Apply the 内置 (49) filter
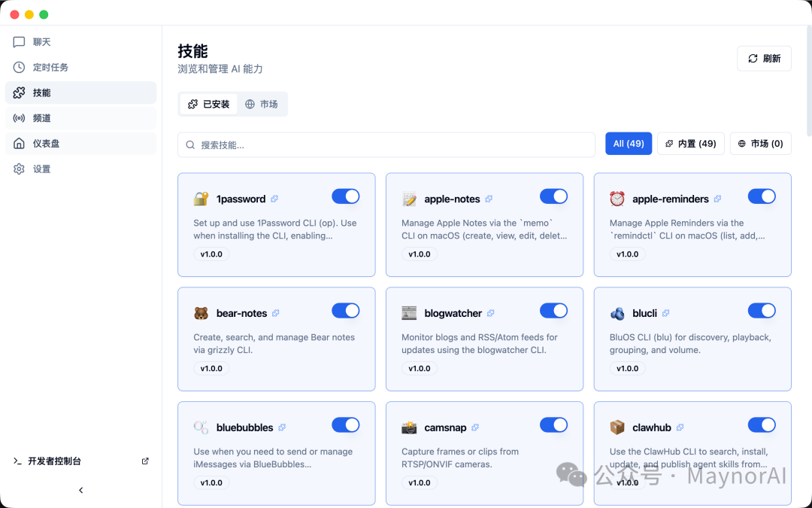This screenshot has height=508, width=812. pos(690,143)
